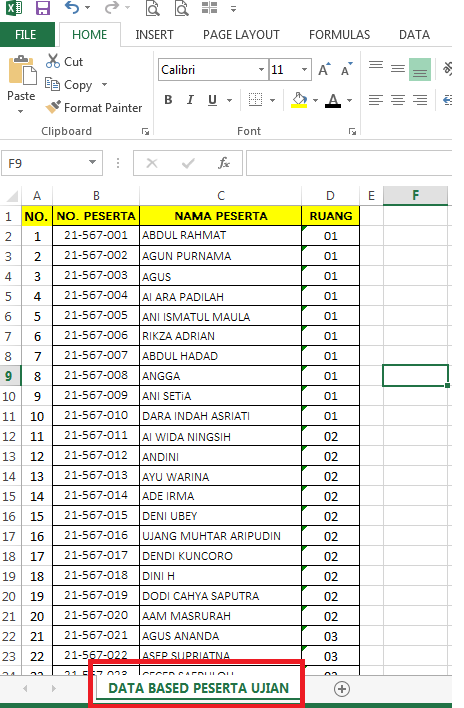Align cell text left
Viewport: 464px width, 708px height.
pos(376,100)
